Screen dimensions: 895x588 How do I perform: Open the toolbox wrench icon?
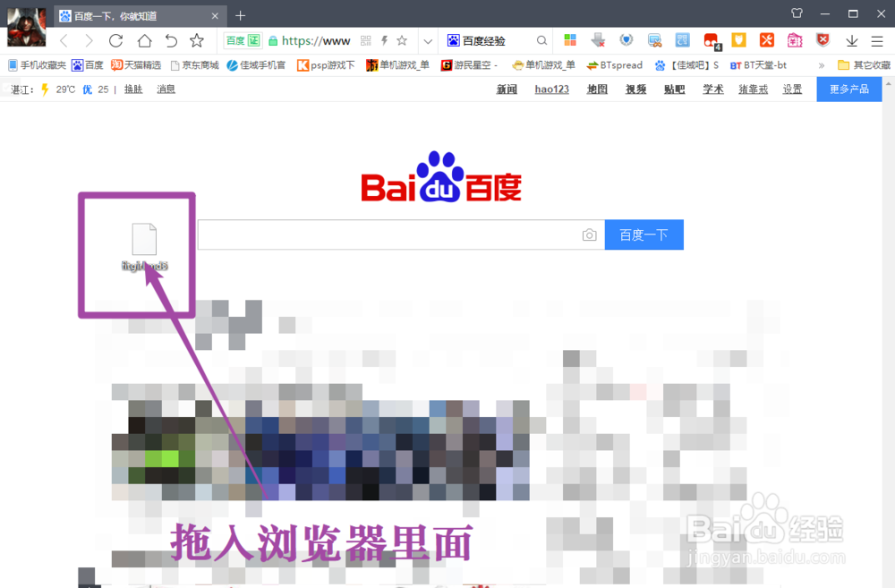(x=767, y=40)
